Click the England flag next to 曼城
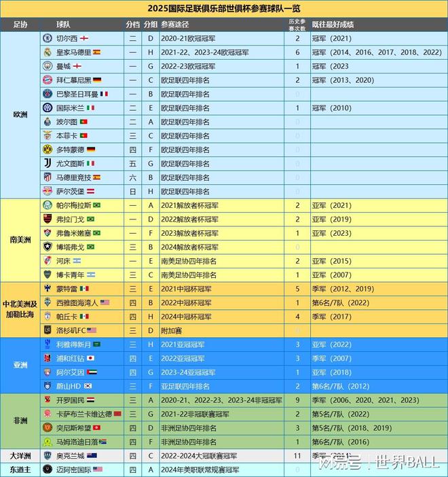The image size is (448, 477). pyautogui.click(x=77, y=66)
